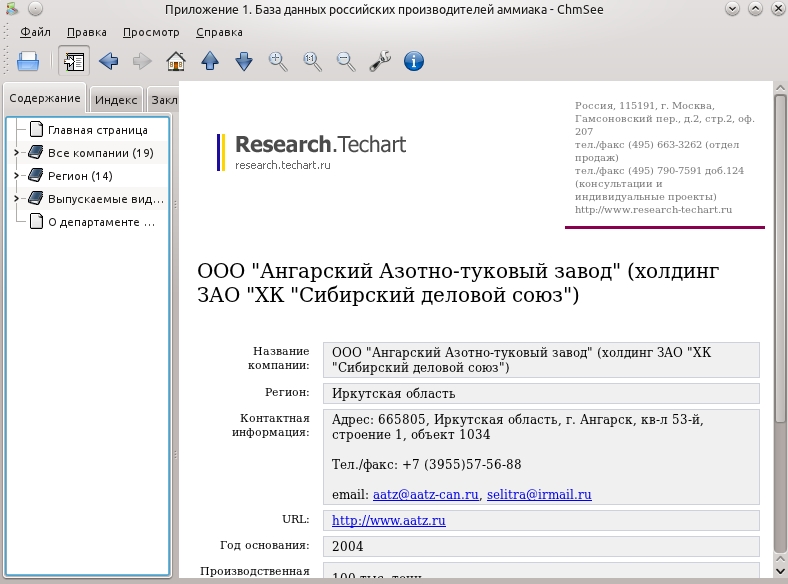Minimize the ChmSee window
This screenshot has width=788, height=584.
point(732,9)
